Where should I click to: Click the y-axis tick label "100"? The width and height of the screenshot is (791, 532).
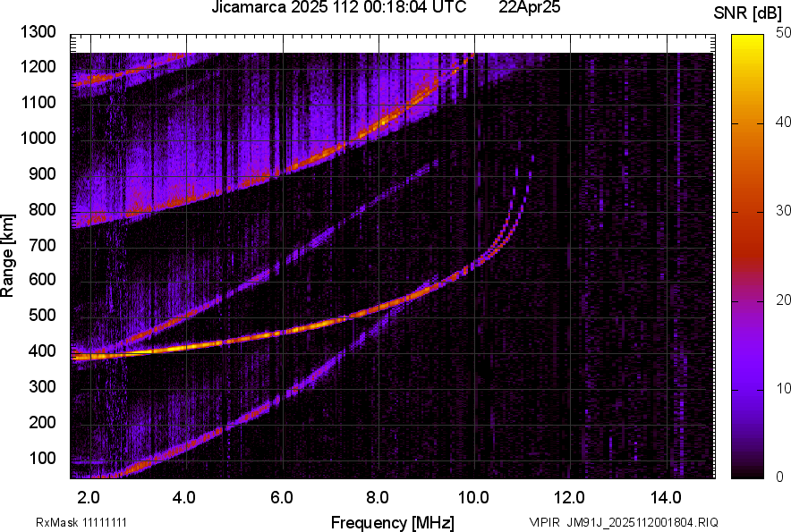click(42, 458)
